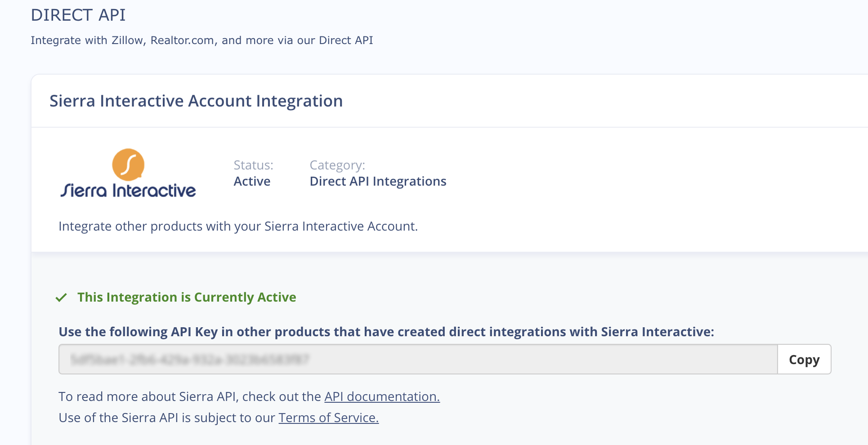Click the Sierra Interactive Account Integration title
868x445 pixels.
[x=196, y=101]
